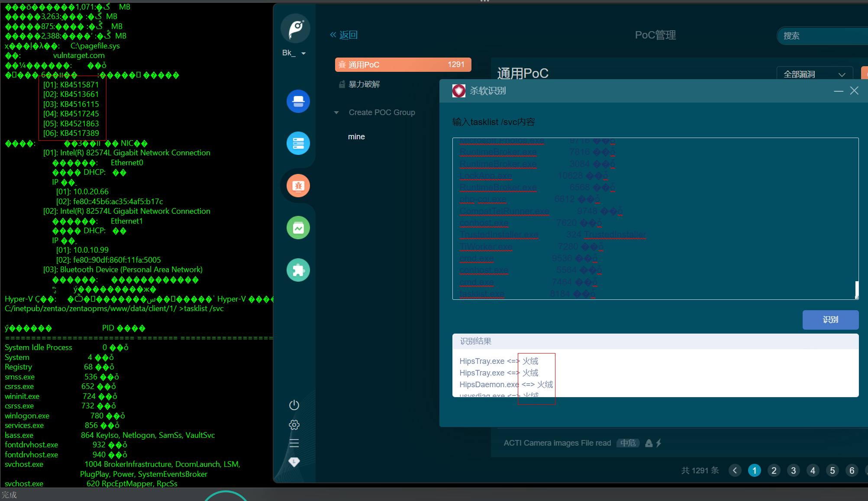
Task: Click KB4515871 in the terminal
Action: [79, 85]
